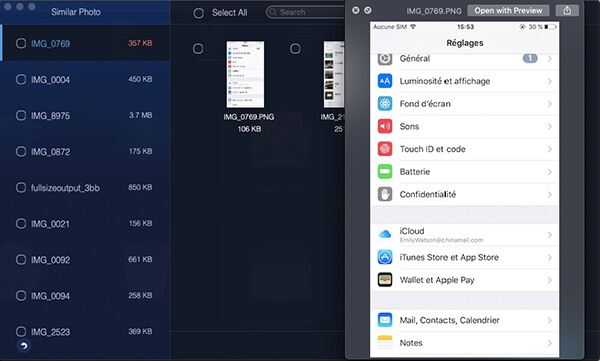Open the IMG_0769.PNG thumbnail
The height and width of the screenshot is (361, 600).
245,74
